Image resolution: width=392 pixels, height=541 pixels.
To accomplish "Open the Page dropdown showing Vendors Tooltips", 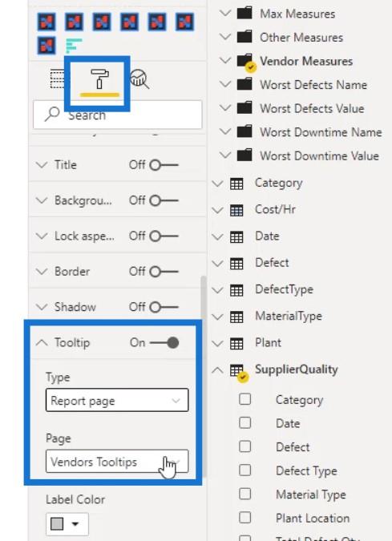I will click(117, 462).
